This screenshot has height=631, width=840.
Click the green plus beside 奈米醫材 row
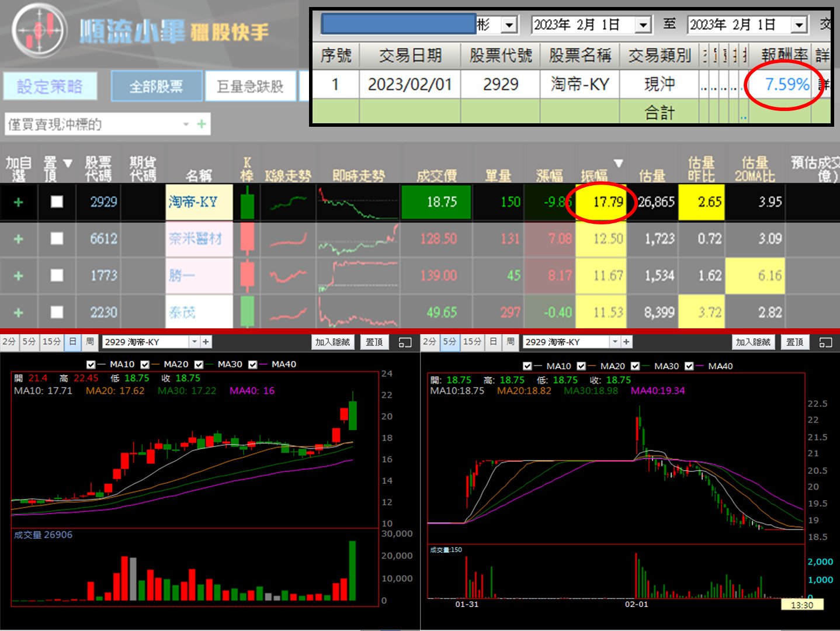coord(18,238)
